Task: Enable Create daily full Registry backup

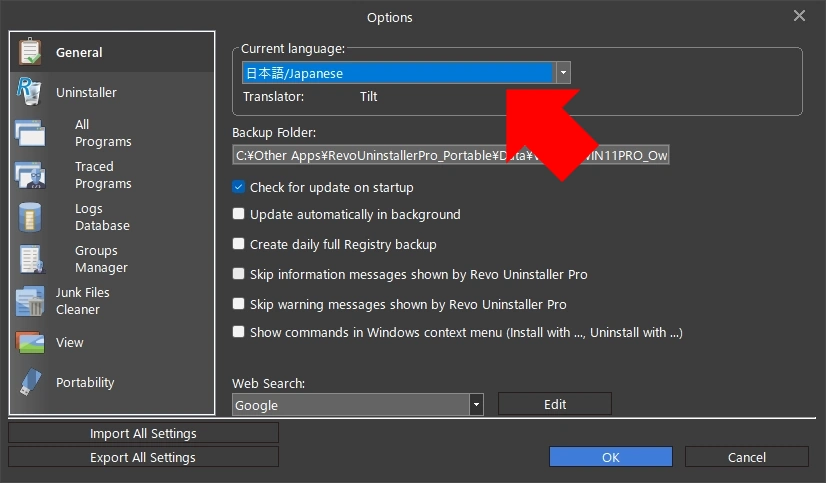Action: (239, 244)
